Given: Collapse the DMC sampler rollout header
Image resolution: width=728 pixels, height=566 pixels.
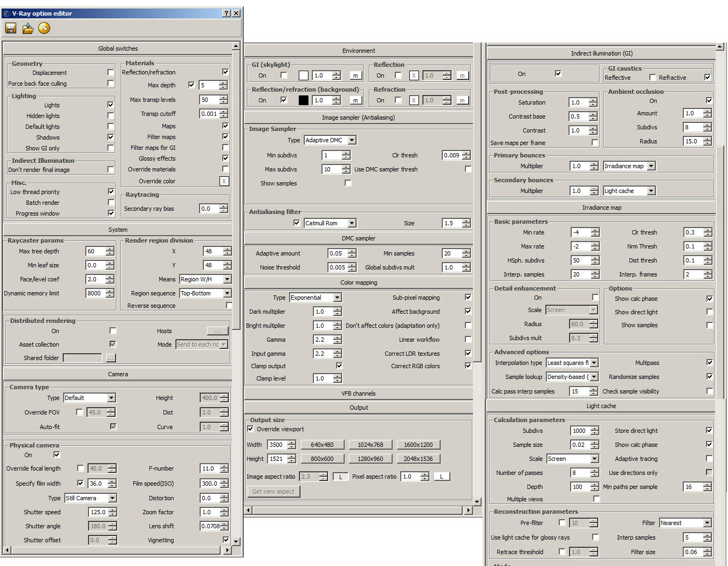Looking at the screenshot, I should [x=359, y=238].
